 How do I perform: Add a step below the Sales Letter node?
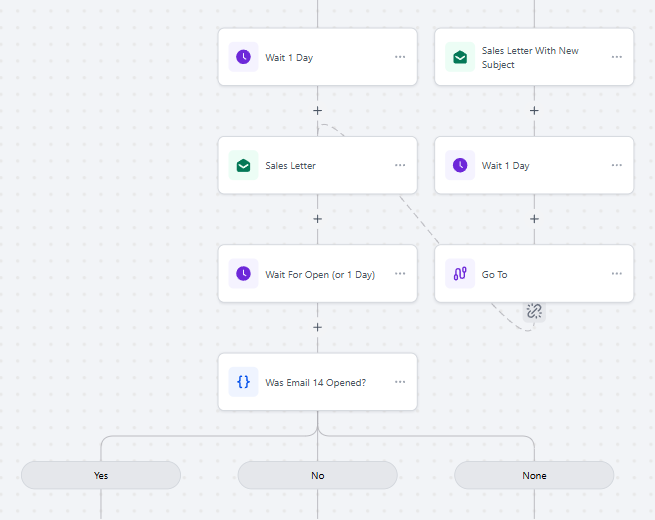coord(317,219)
